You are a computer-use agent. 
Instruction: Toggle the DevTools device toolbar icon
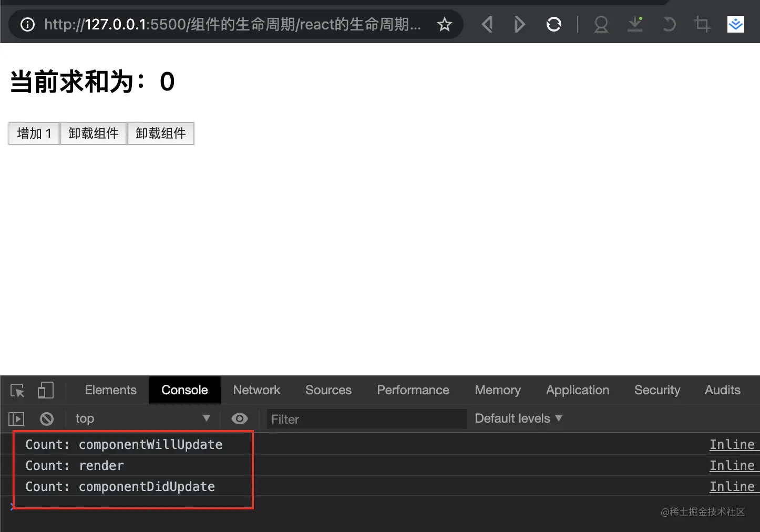coord(46,390)
